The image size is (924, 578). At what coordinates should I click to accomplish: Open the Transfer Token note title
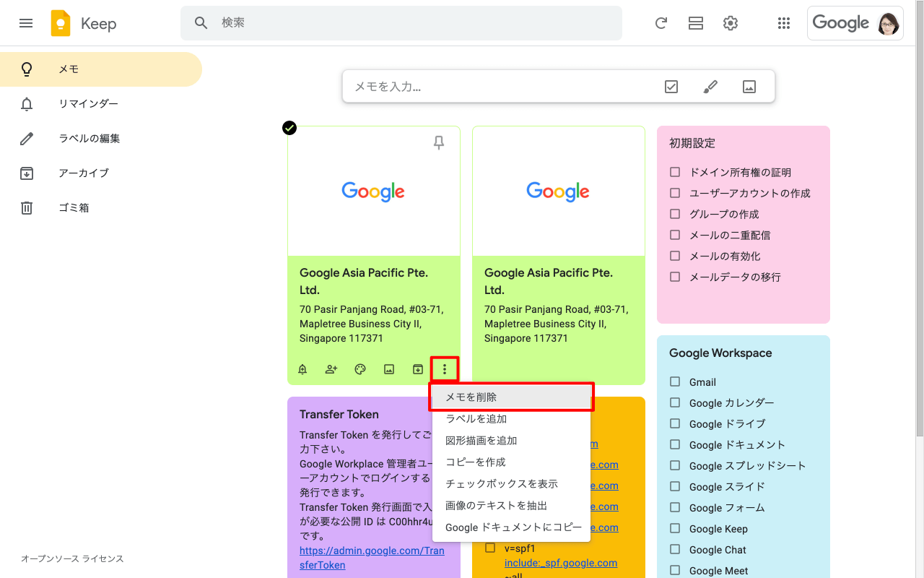tap(339, 414)
